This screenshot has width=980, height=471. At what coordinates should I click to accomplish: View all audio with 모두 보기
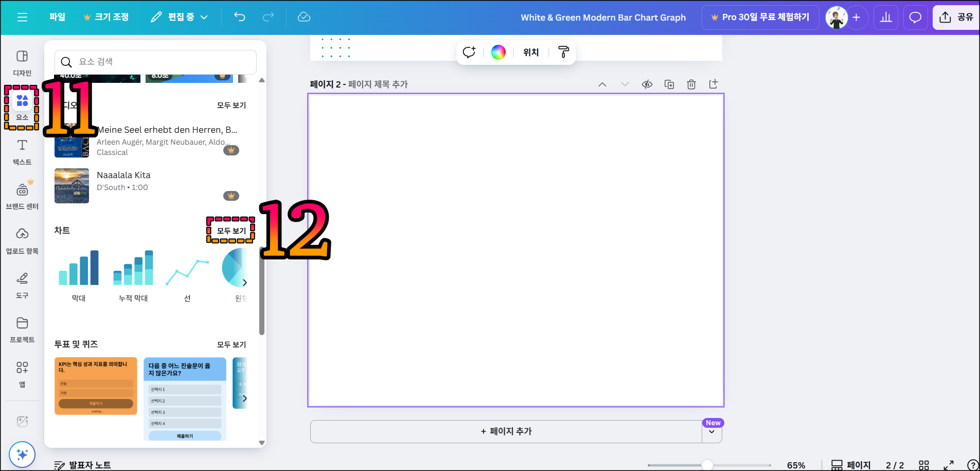[231, 105]
